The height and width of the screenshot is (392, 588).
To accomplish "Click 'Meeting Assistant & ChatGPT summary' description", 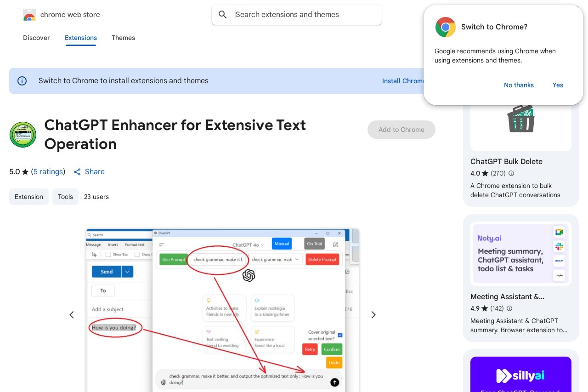I will pyautogui.click(x=519, y=325).
